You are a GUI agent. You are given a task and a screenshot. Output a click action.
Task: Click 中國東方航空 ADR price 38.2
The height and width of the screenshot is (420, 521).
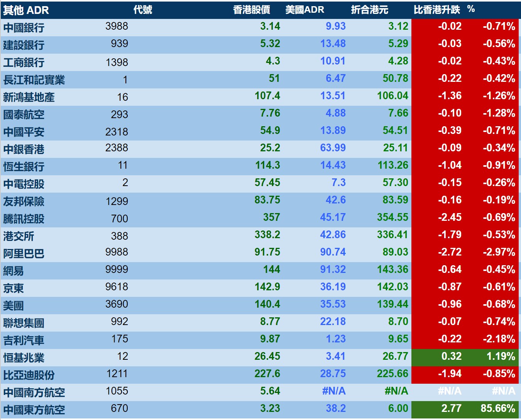(x=336, y=408)
